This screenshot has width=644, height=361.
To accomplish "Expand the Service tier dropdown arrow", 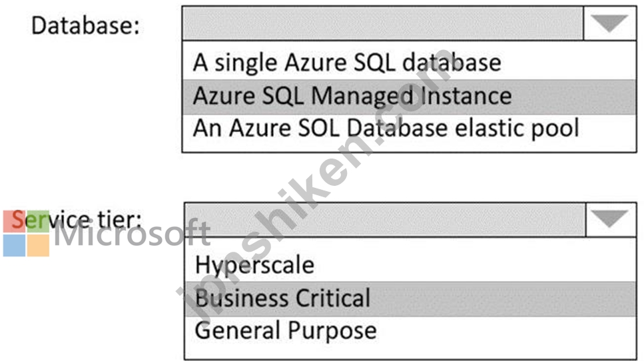I will pos(611,219).
